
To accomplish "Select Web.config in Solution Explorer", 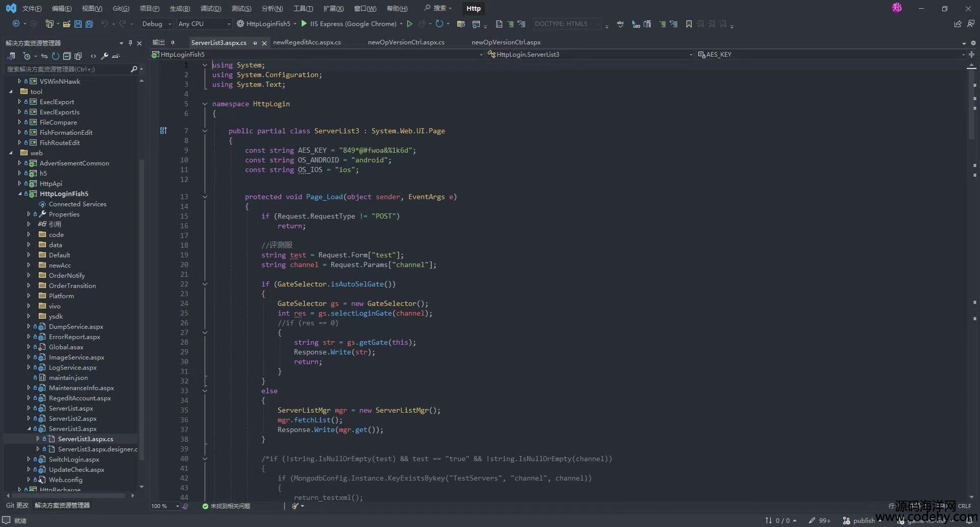I will pos(65,480).
